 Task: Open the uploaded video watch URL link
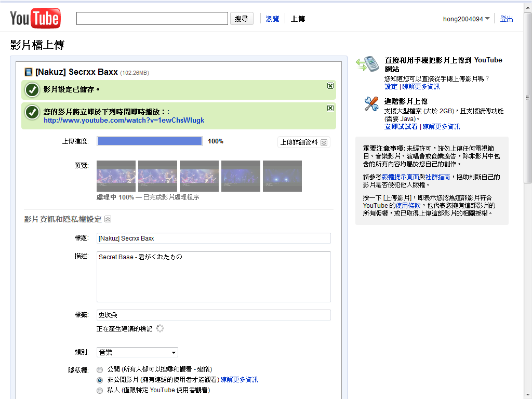pos(124,120)
